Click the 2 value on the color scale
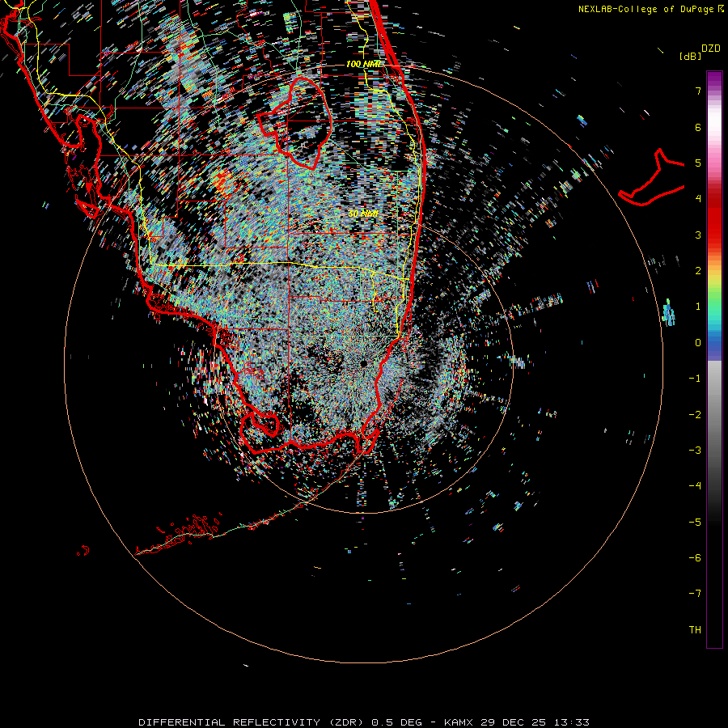Screen dimensions: 728x728 point(698,271)
